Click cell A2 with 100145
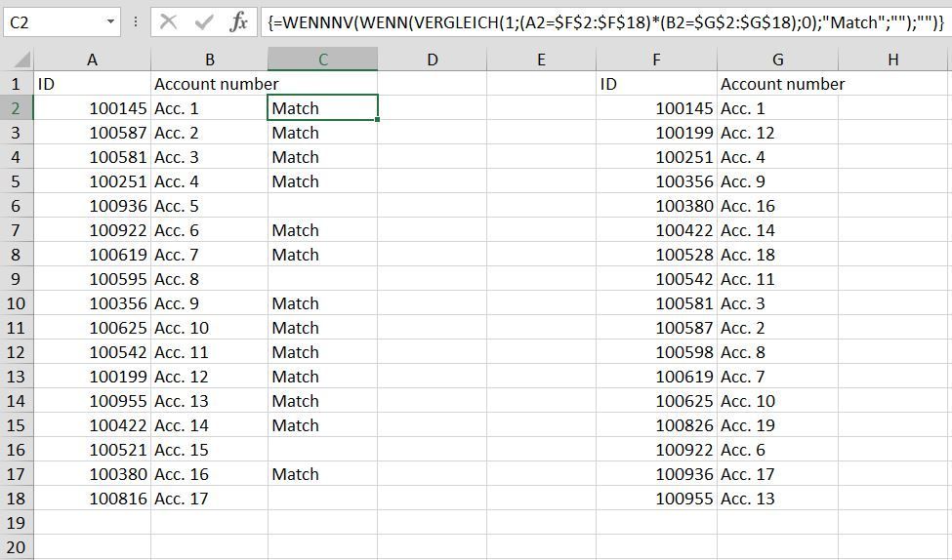This screenshot has height=560, width=952. click(93, 108)
